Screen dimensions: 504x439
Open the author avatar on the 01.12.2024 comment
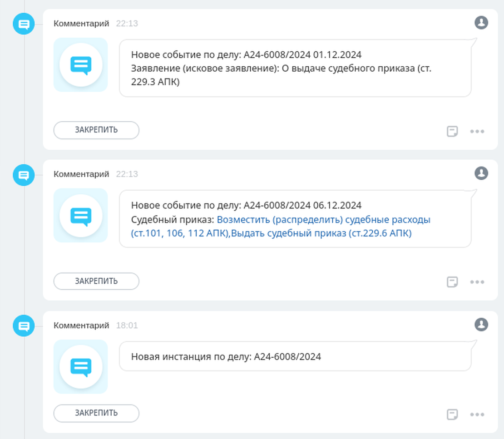481,22
